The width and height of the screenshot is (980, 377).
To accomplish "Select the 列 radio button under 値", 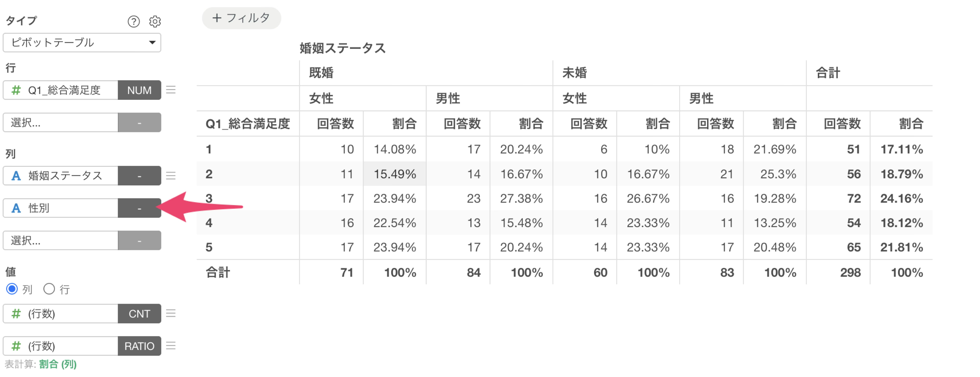I will click(12, 289).
